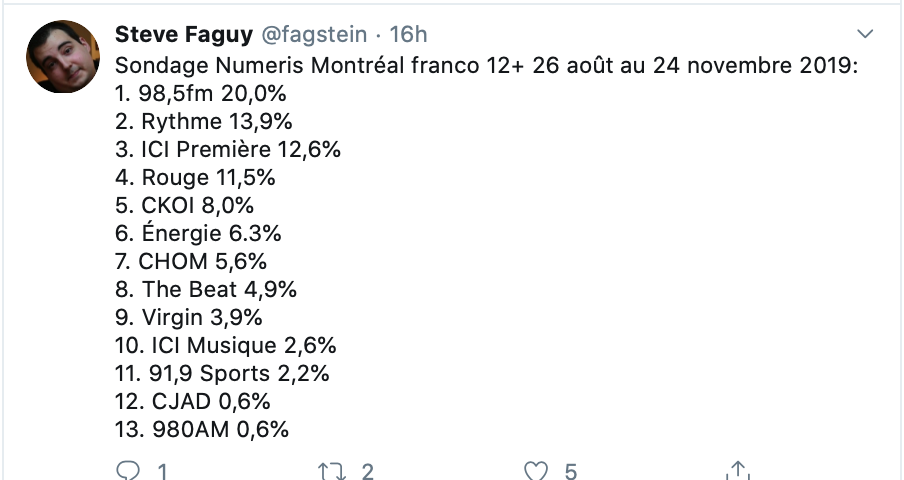Click the like count of 5

570,472
